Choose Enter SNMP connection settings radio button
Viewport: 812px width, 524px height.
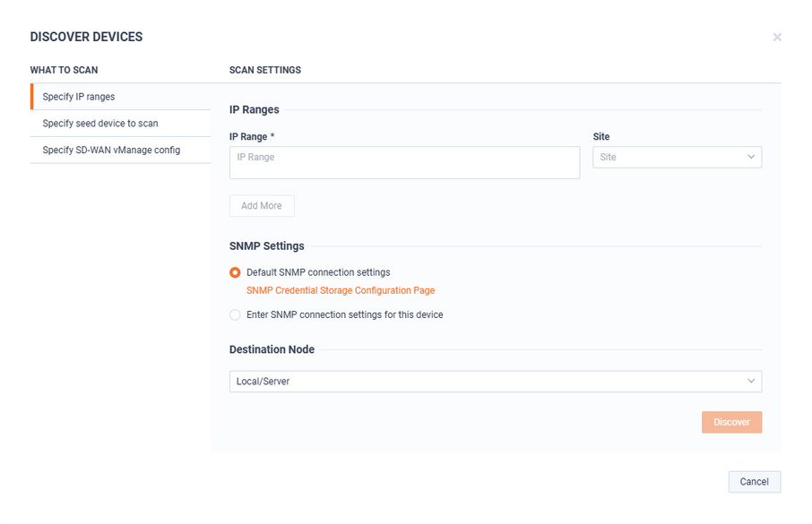[235, 314]
